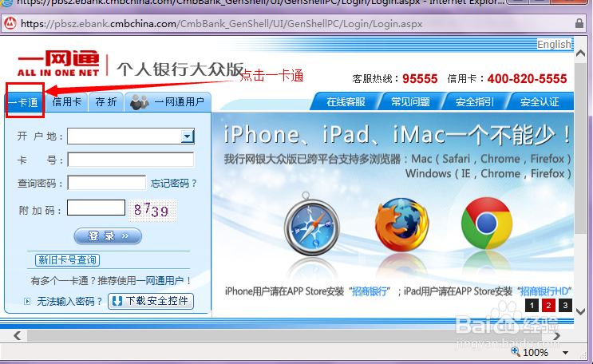Click the security padlock icon in address bar

[579, 23]
